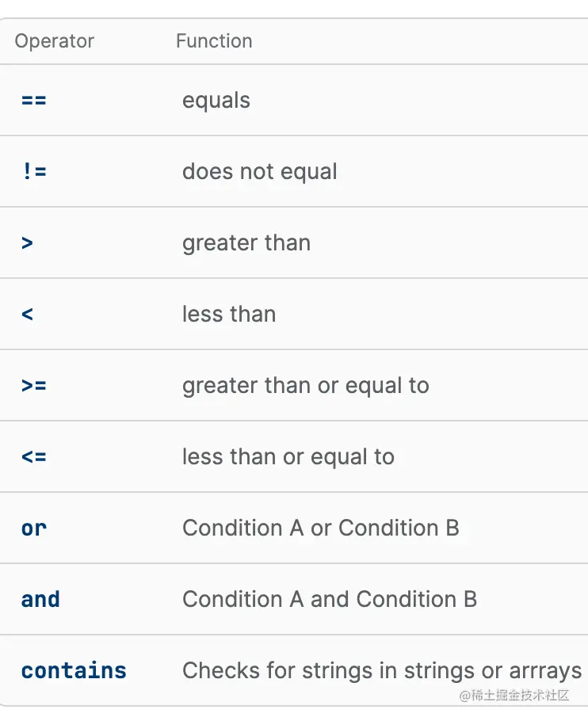588x721 pixels.
Task: Click "less than or equal to" text
Action: click(x=288, y=457)
